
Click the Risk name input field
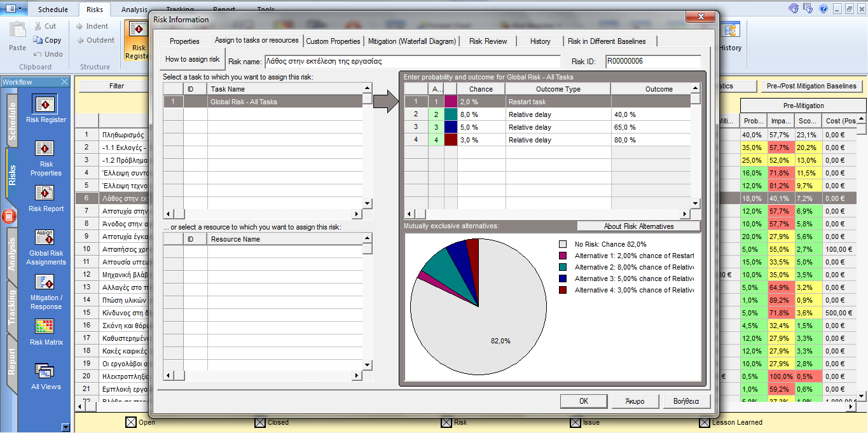[x=412, y=62]
